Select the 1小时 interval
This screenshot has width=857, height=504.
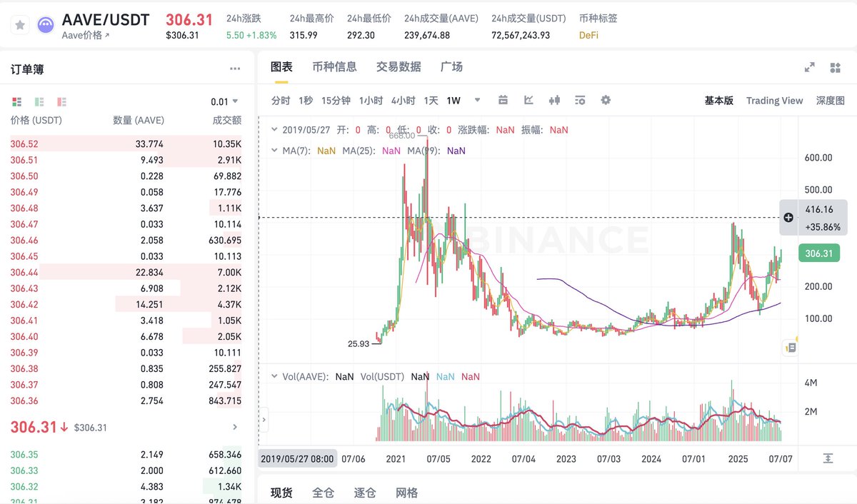[x=371, y=101]
